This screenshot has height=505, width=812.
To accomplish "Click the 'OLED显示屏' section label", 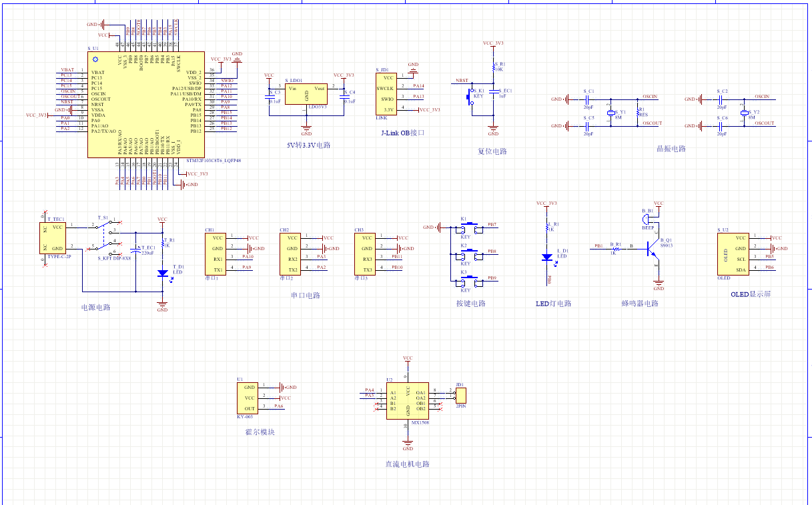I will click(x=751, y=294).
